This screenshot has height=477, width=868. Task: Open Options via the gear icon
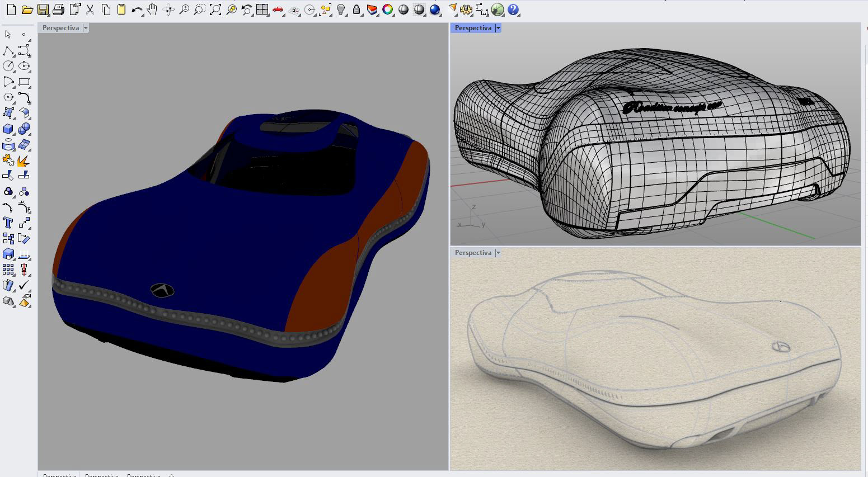pyautogui.click(x=466, y=10)
